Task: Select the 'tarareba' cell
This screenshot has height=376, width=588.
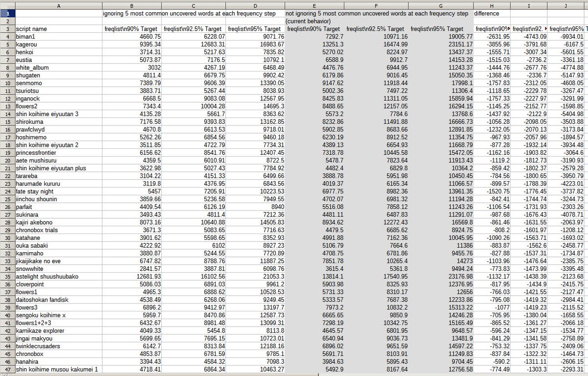Action: [x=58, y=176]
